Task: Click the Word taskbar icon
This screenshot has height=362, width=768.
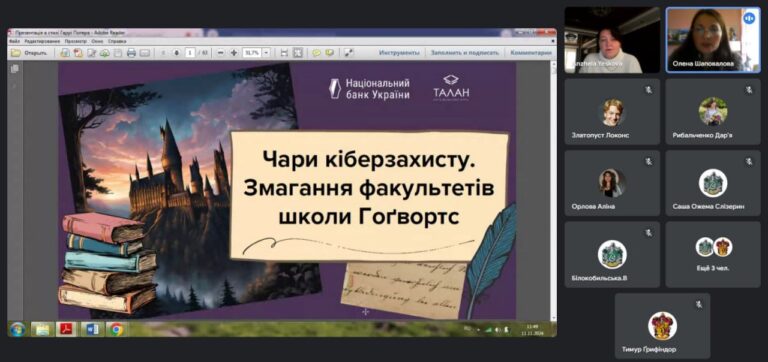Action: pyautogui.click(x=92, y=329)
